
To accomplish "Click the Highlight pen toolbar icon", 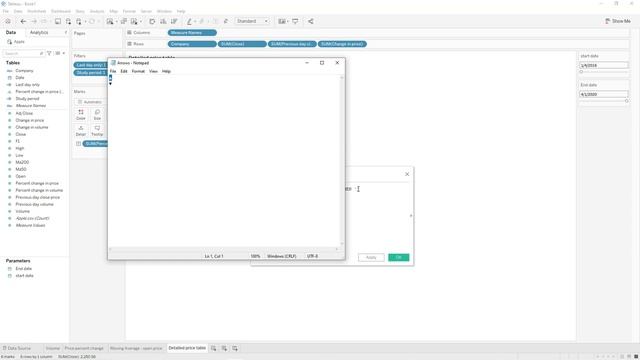I will click(x=189, y=21).
